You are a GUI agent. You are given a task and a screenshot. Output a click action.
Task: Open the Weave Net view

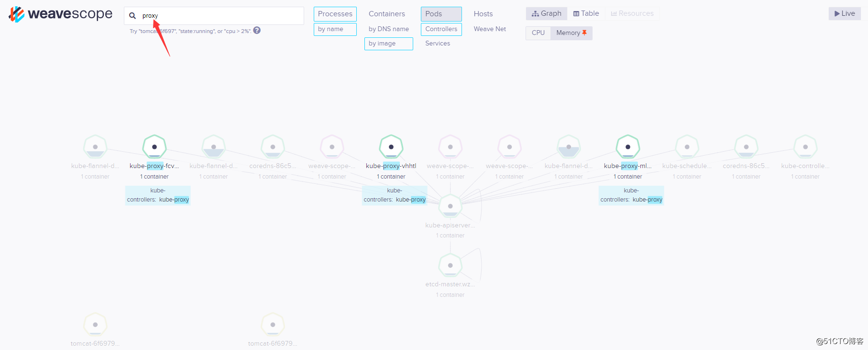(490, 29)
